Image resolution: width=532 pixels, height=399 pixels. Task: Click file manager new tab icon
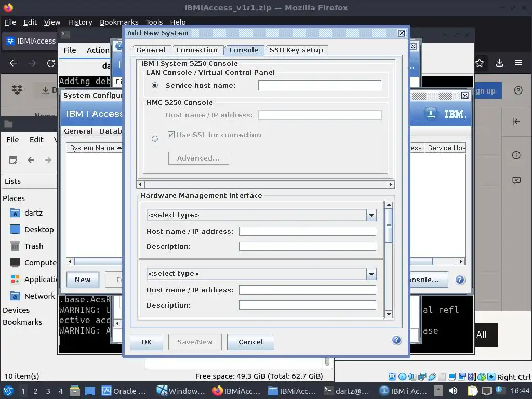coord(13,160)
